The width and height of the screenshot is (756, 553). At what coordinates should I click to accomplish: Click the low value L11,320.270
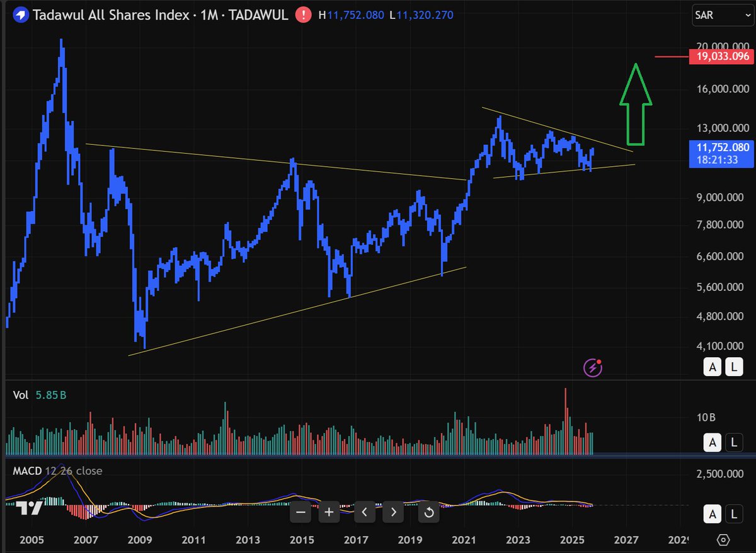421,15
